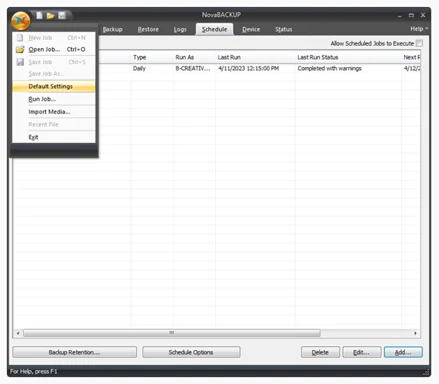Sort by the Last Run column header
This screenshot has width=439, height=384.
click(255, 57)
